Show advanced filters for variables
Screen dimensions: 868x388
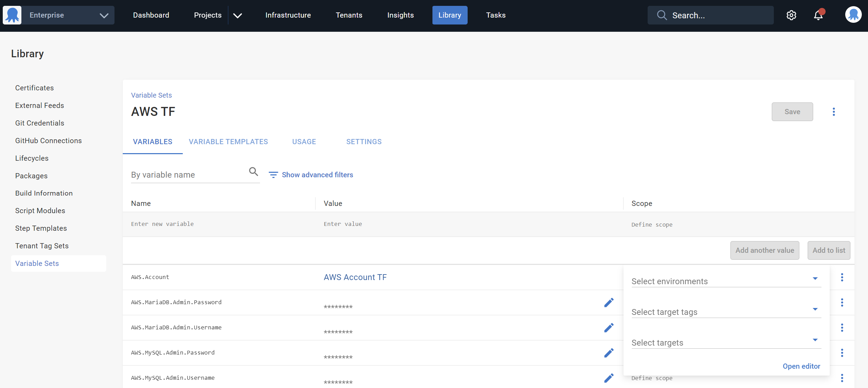(317, 175)
